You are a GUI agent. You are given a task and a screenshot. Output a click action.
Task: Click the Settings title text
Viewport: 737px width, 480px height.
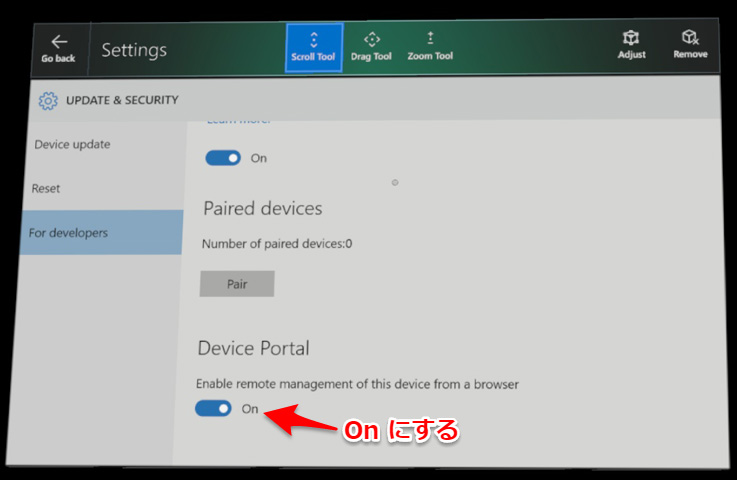[134, 50]
